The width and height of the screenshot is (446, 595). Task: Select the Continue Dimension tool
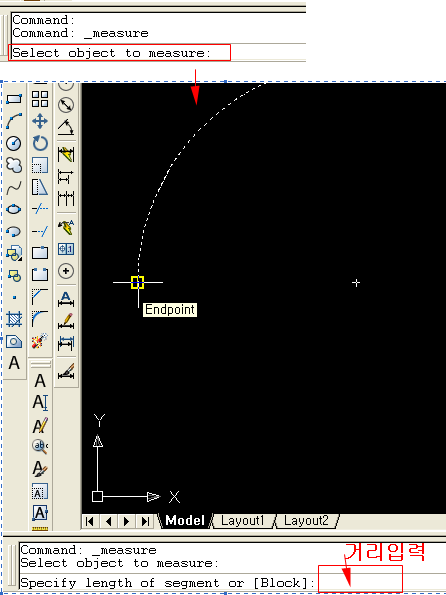66,199
